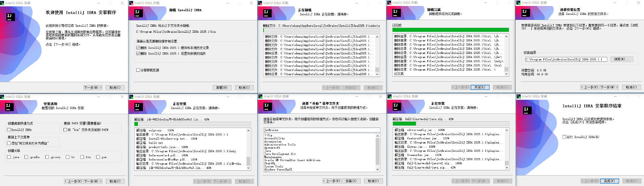This screenshot has width=644, height=186.
Task: Click the 关闭(L) button in 卸载完成 window
Action: pyautogui.click(x=480, y=87)
